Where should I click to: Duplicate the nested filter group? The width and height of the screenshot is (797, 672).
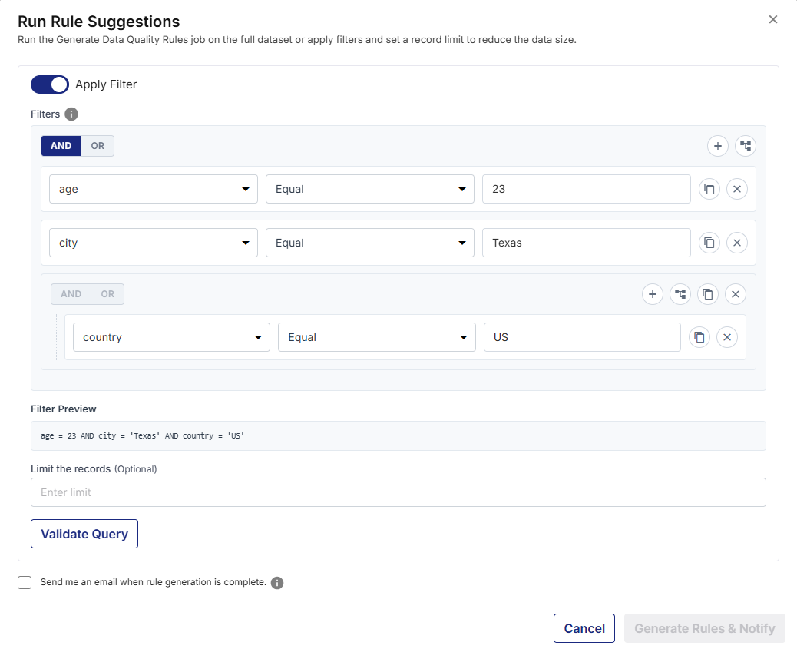(707, 294)
